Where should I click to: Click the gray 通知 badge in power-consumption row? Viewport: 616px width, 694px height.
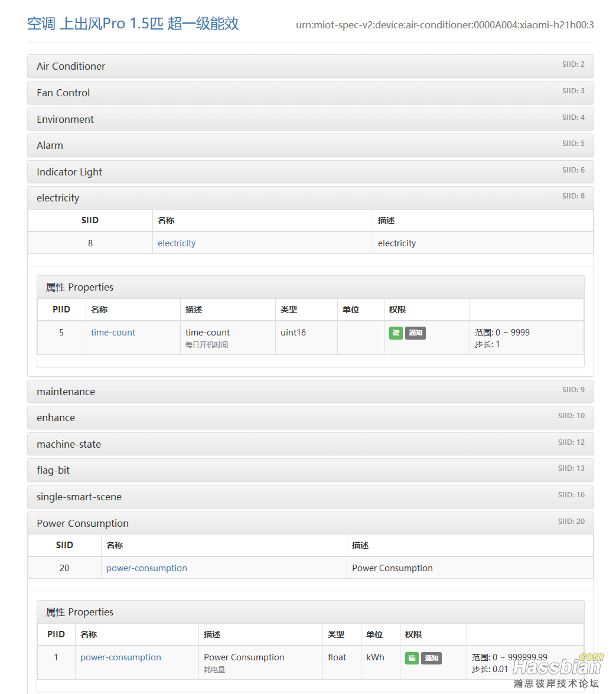point(431,658)
